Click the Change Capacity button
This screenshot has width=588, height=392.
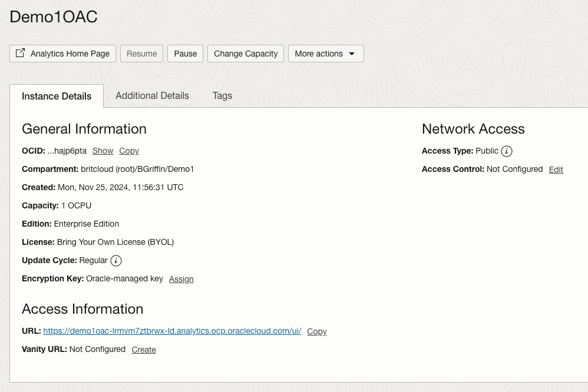pos(246,54)
